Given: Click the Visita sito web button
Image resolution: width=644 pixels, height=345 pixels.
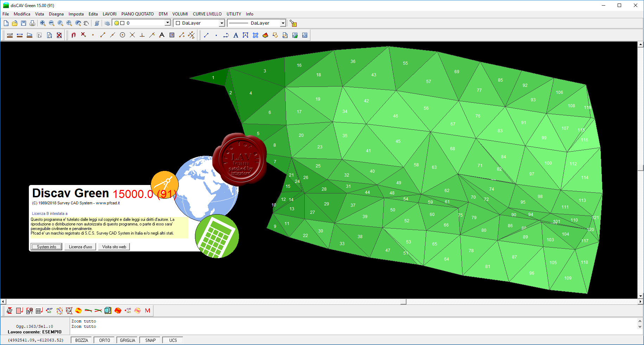Looking at the screenshot, I should click(114, 247).
